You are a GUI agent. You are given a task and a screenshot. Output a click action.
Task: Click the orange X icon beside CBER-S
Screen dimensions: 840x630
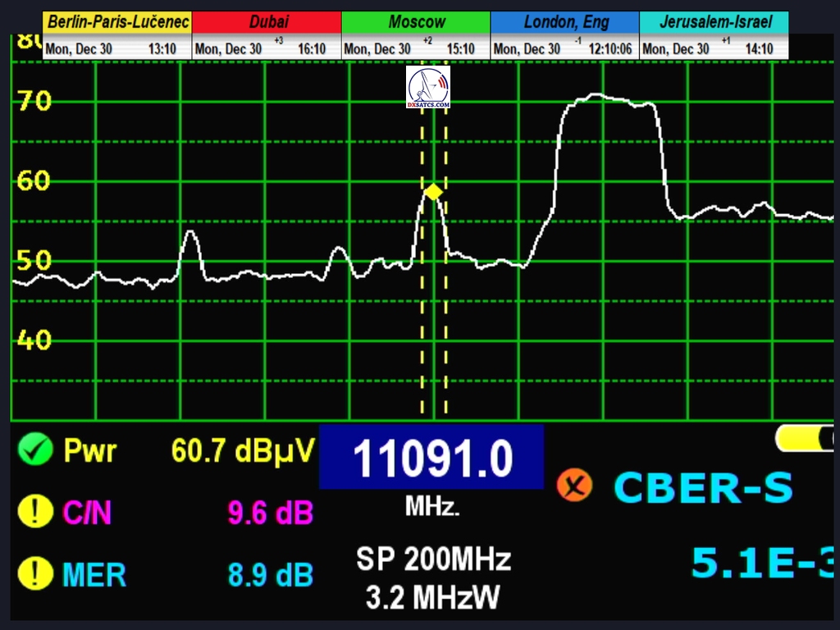click(x=574, y=486)
